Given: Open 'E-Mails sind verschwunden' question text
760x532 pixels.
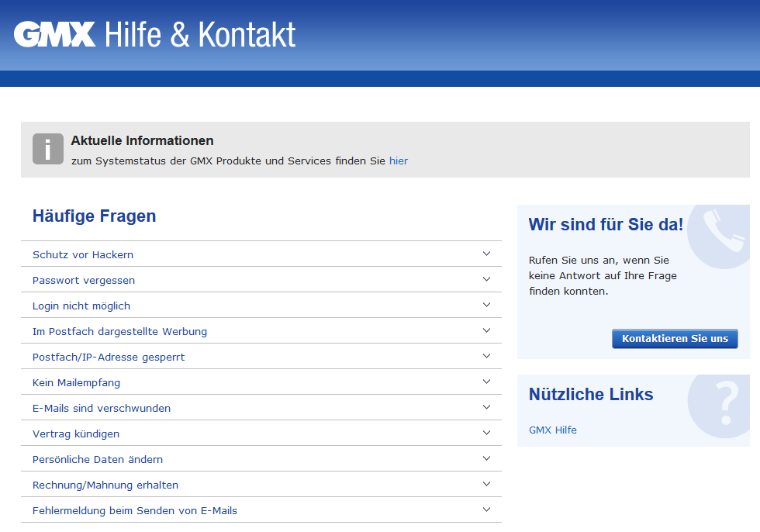Looking at the screenshot, I should pyautogui.click(x=102, y=409).
